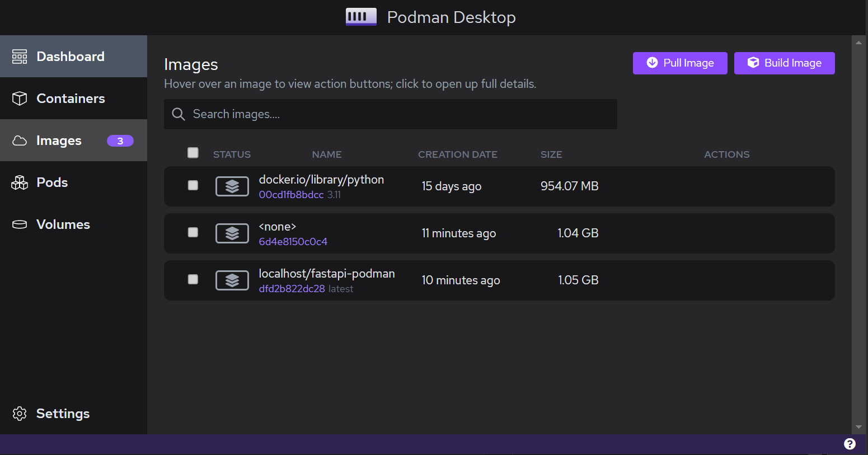The image size is (868, 455).
Task: Click the scrollbar down arrow
Action: 859,427
